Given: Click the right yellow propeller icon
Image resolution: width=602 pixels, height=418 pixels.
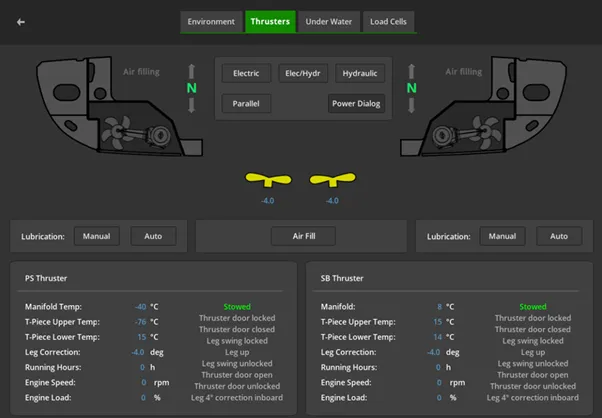Looking at the screenshot, I should (332, 180).
